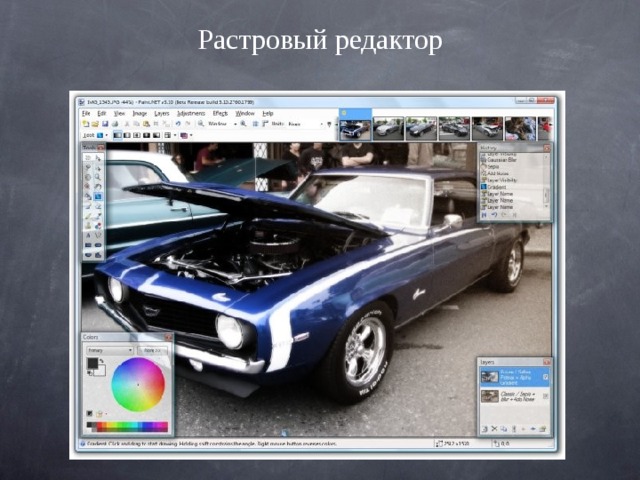Open the antialiasing mode dropdown
This screenshot has height=480, width=640.
(171, 135)
